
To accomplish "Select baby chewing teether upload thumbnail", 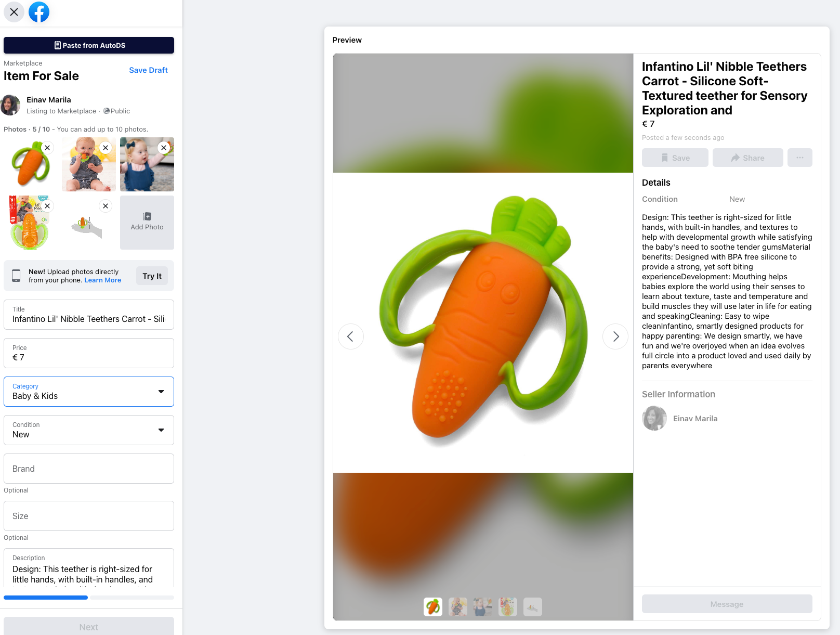I will (x=89, y=164).
